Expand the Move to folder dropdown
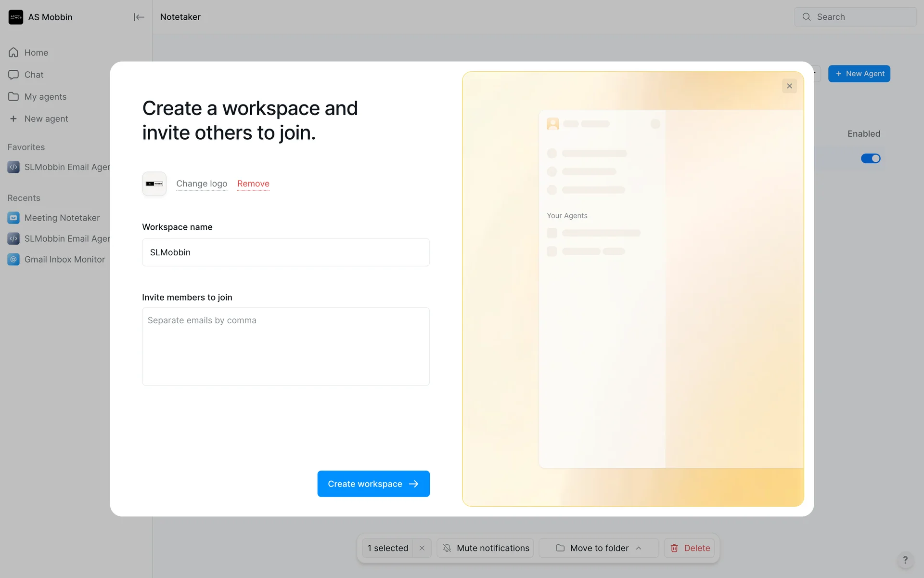This screenshot has height=578, width=924. (x=599, y=548)
